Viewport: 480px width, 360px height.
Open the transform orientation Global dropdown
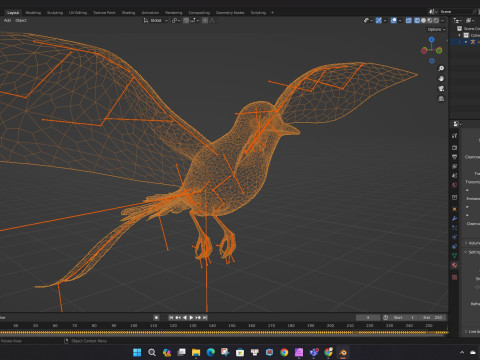pos(156,20)
